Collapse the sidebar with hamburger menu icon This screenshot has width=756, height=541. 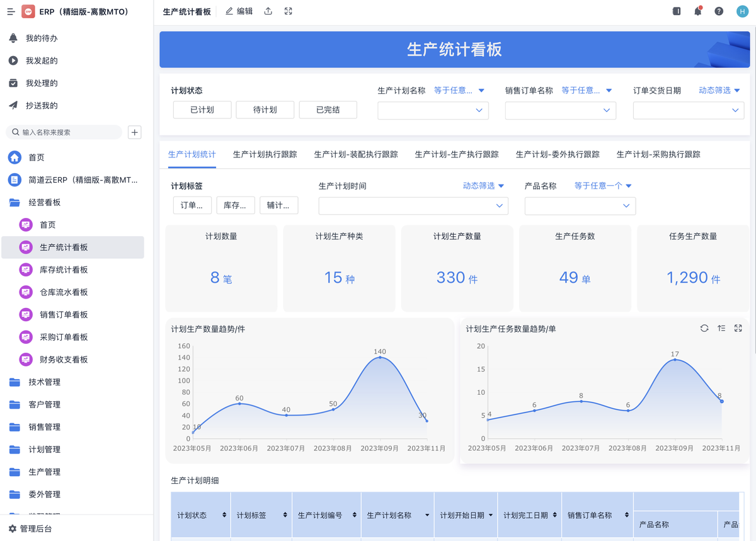click(x=11, y=11)
